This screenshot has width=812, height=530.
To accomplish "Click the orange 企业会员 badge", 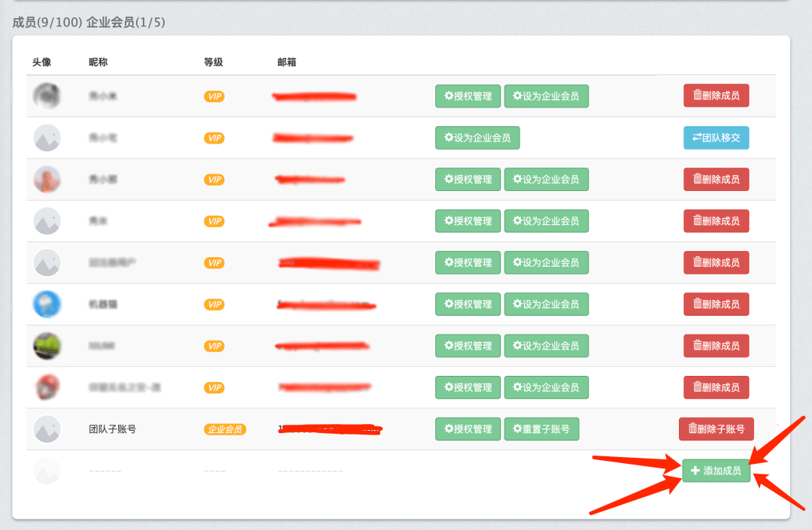I will [x=225, y=429].
